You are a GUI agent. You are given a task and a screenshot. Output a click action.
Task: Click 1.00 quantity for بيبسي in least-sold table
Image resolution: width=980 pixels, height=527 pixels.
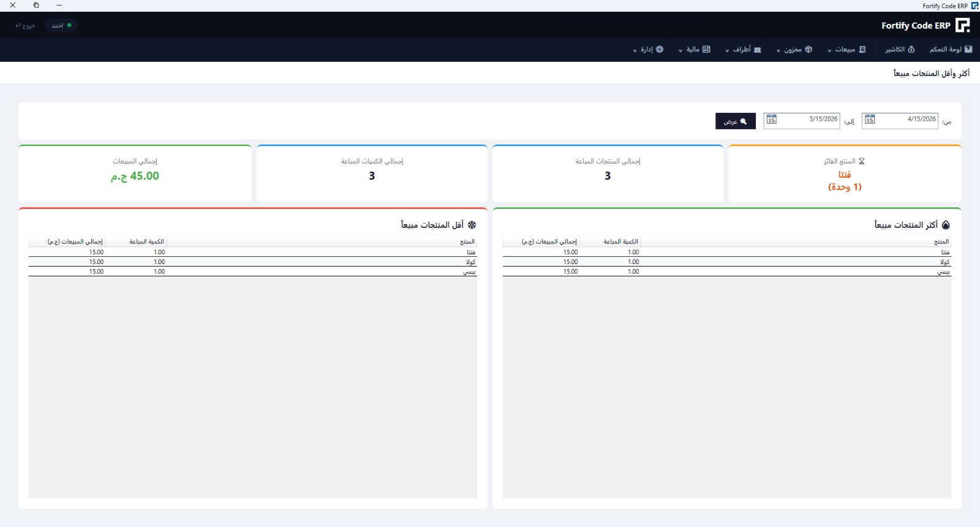pyautogui.click(x=159, y=271)
